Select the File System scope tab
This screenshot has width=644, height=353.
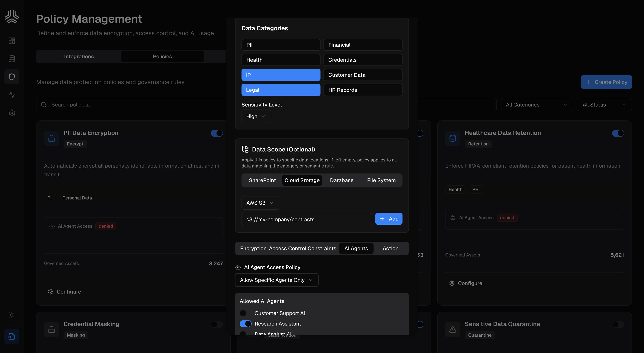click(381, 180)
